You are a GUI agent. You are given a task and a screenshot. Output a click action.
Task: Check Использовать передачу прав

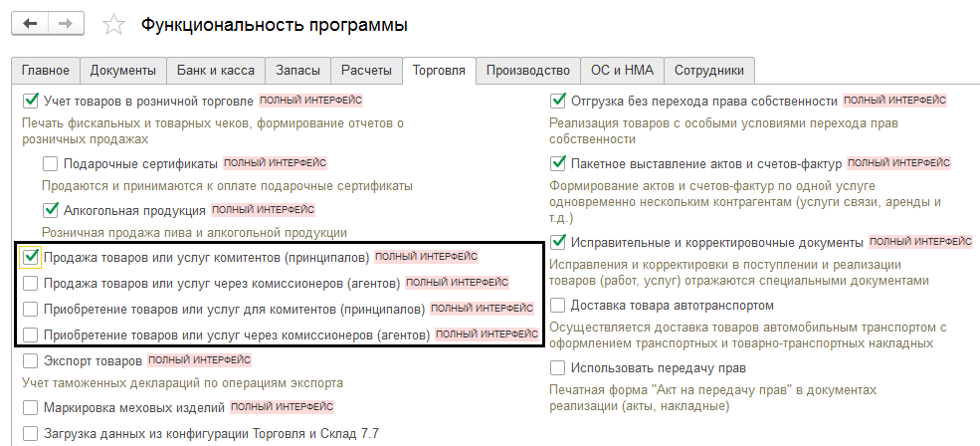pyautogui.click(x=558, y=368)
